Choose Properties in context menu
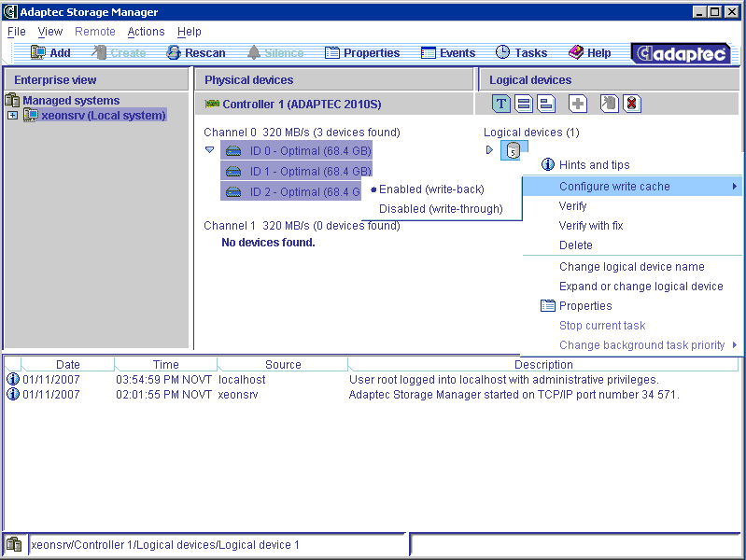Image resolution: width=746 pixels, height=560 pixels. (x=632, y=305)
